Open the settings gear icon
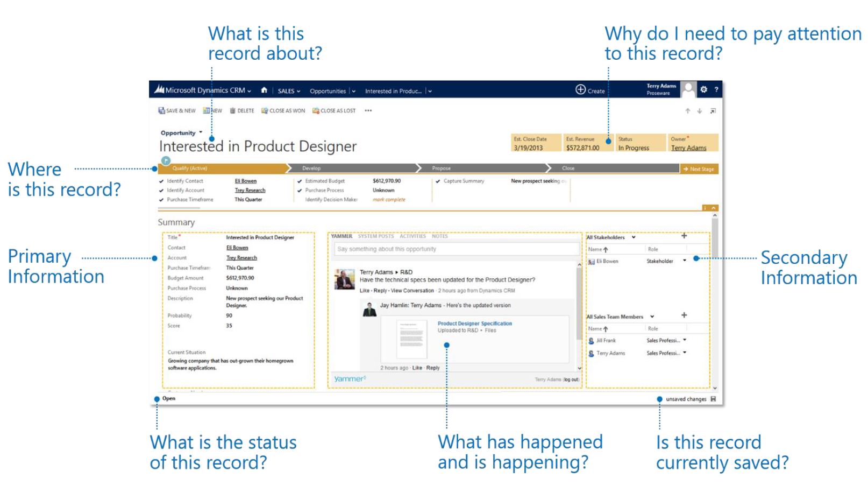 [703, 89]
